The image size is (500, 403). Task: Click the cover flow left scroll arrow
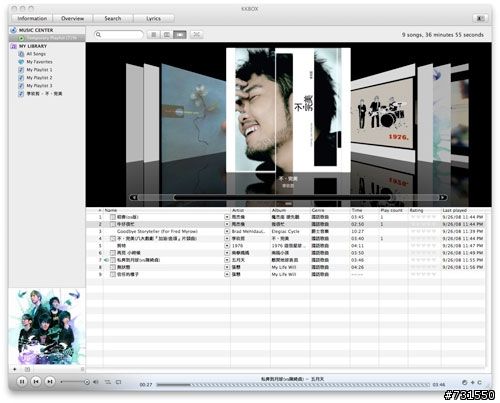[x=133, y=197]
